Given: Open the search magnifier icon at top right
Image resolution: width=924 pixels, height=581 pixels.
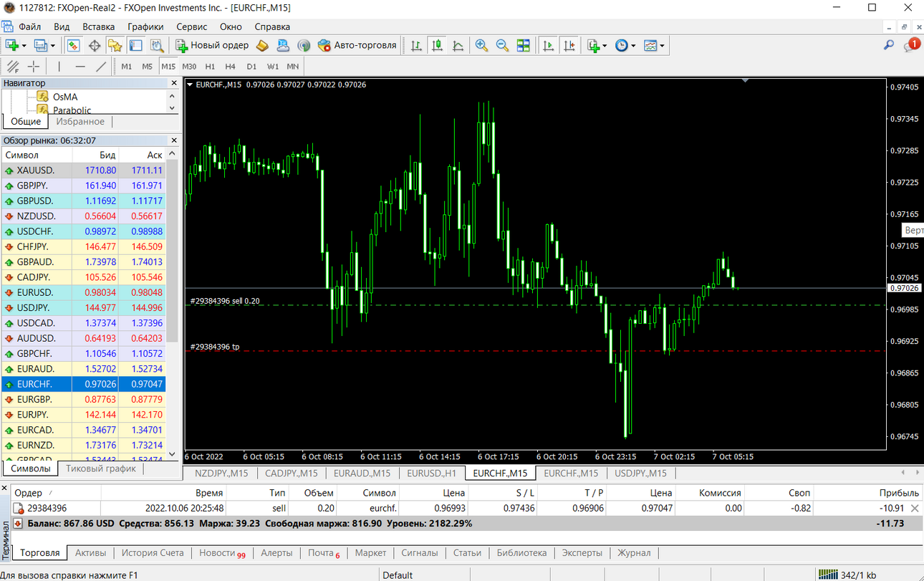Looking at the screenshot, I should pos(889,45).
